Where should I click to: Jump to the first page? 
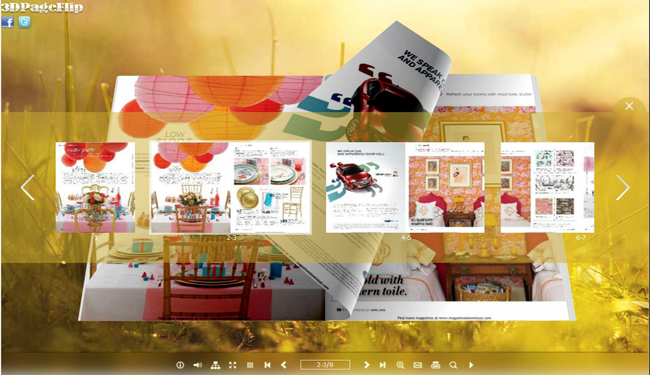pos(267,365)
